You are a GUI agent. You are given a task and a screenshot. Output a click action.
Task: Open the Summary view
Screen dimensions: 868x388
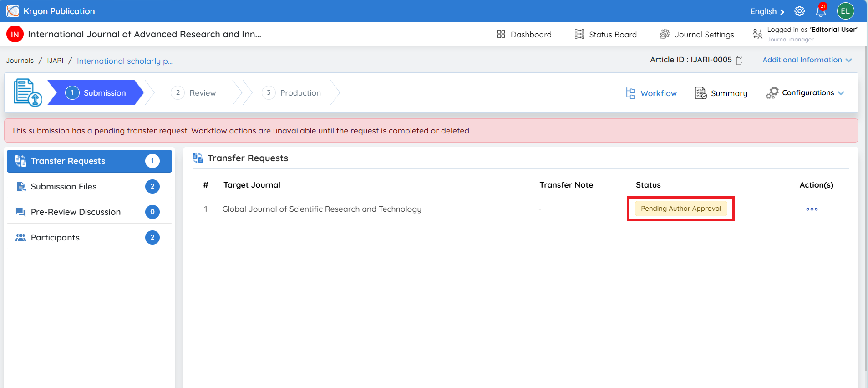721,93
